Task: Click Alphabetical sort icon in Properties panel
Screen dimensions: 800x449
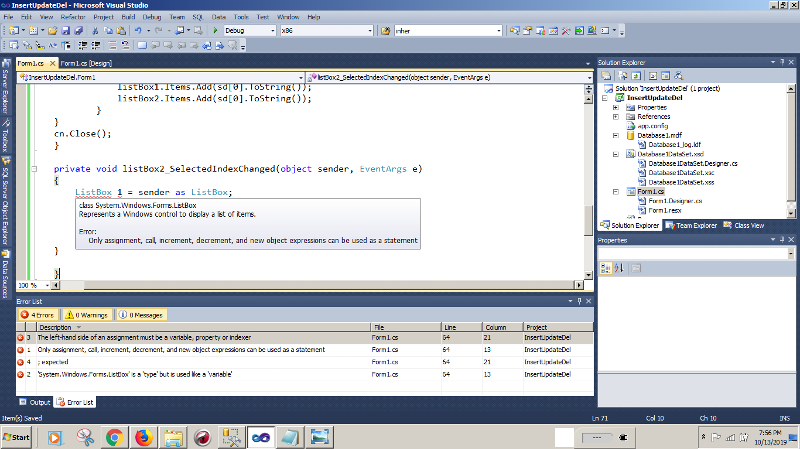Action: click(x=619, y=268)
